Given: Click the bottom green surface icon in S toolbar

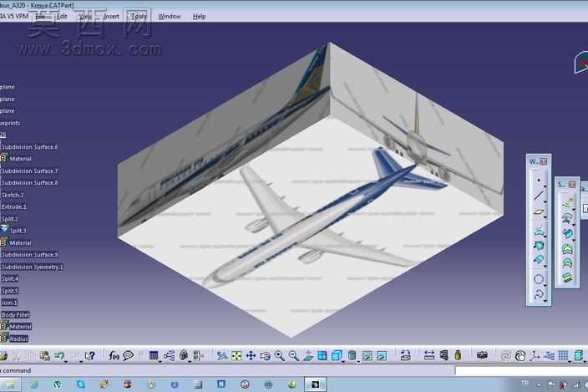Looking at the screenshot, I should click(567, 277).
